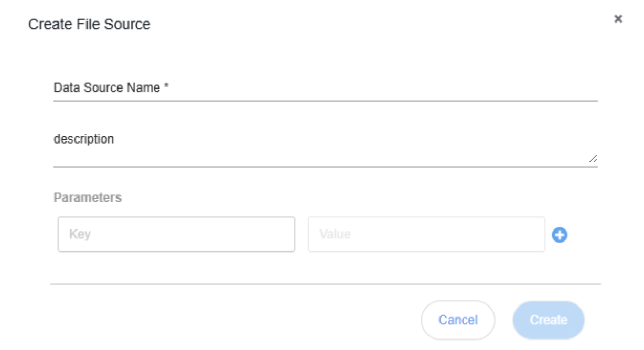Click the Parameters section label
644x350 pixels.
88,198
